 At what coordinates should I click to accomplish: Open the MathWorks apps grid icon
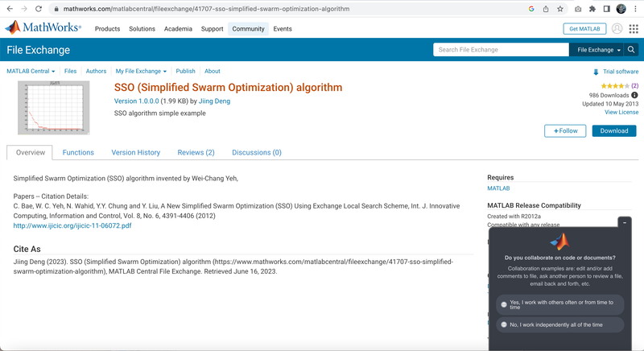click(x=634, y=29)
